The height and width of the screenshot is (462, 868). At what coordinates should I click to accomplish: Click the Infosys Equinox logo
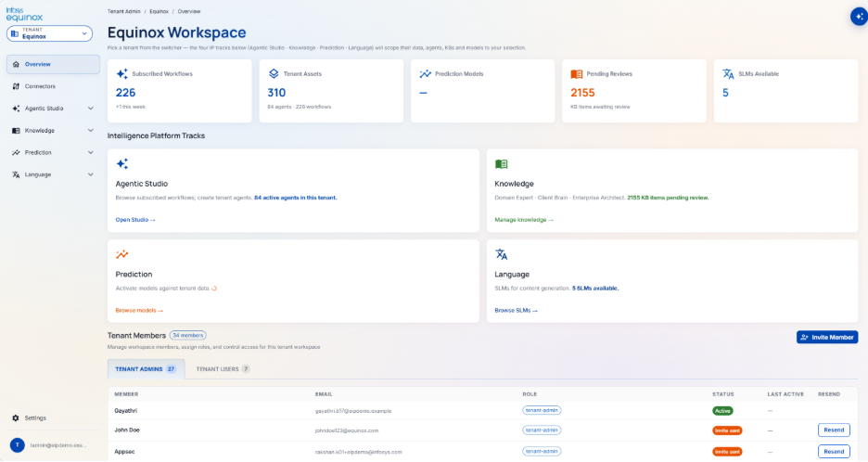(x=24, y=15)
